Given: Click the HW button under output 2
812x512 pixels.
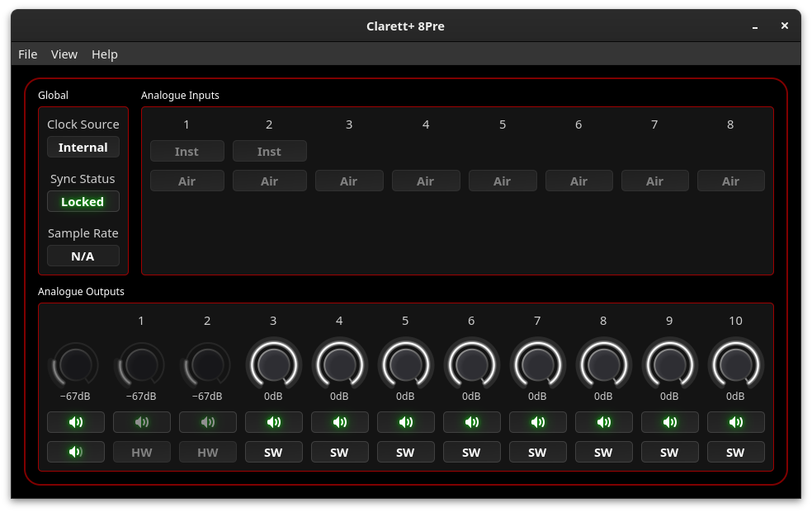Looking at the screenshot, I should point(207,452).
